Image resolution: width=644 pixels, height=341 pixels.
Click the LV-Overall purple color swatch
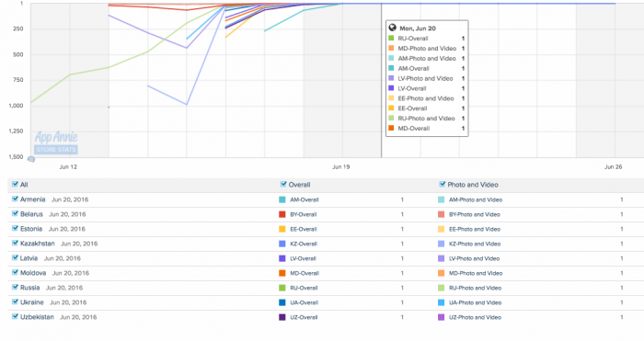(282, 258)
